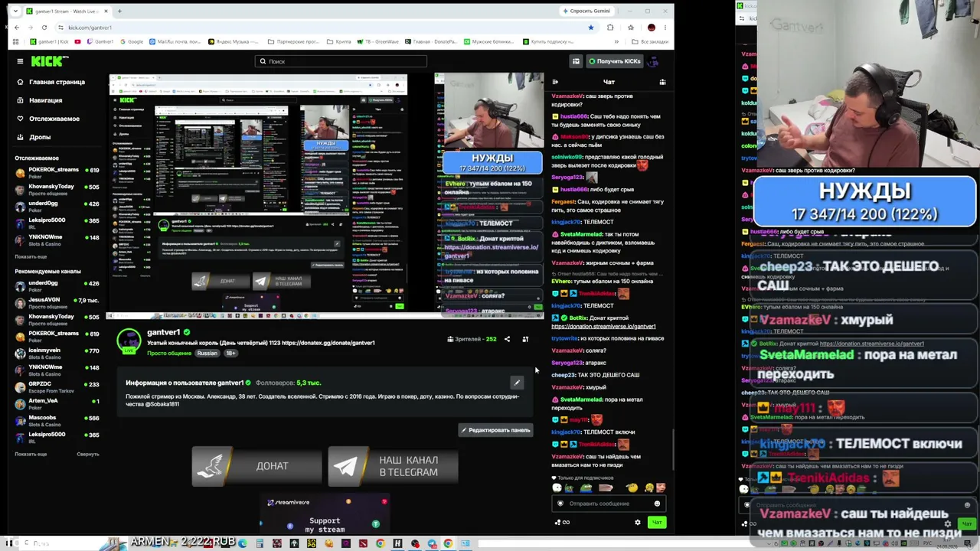Open the Chrome extensions puzzle icon
This screenshot has height=551, width=980.
[610, 28]
